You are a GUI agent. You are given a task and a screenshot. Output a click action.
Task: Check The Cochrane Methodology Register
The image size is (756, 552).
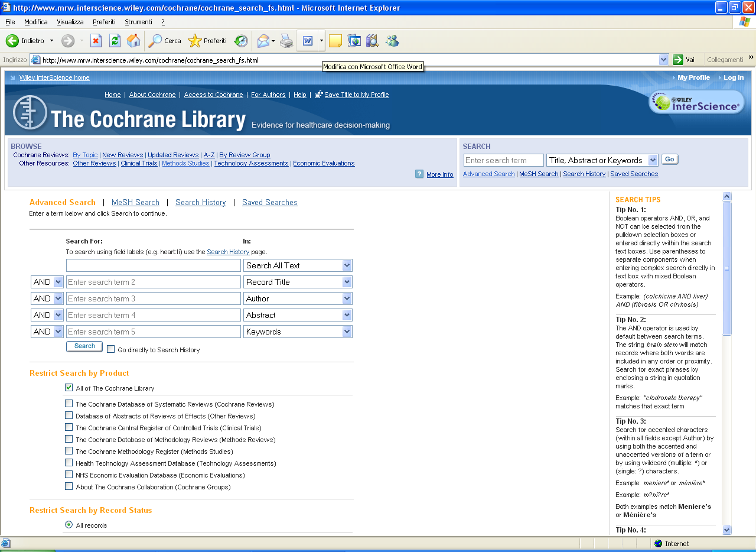(69, 451)
